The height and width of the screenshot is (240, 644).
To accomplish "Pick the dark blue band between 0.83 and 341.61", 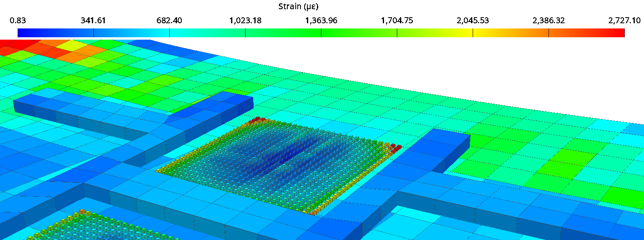I will 56,33.
